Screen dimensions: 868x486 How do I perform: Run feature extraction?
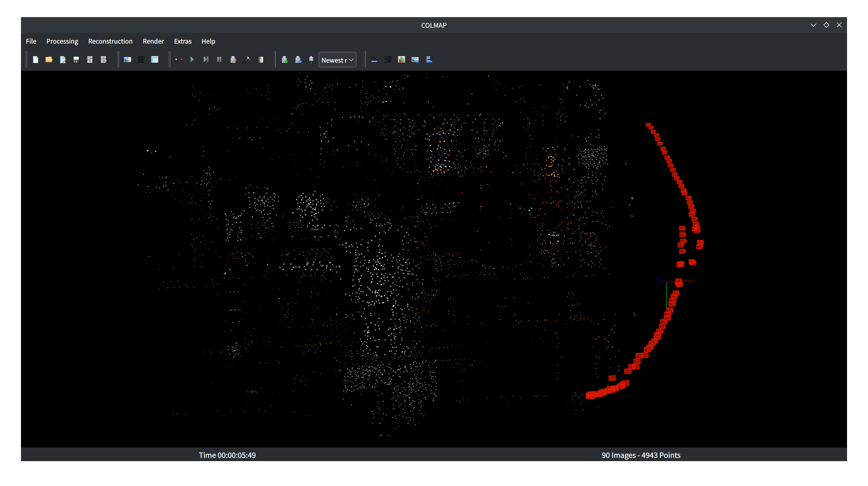pyautogui.click(x=127, y=60)
